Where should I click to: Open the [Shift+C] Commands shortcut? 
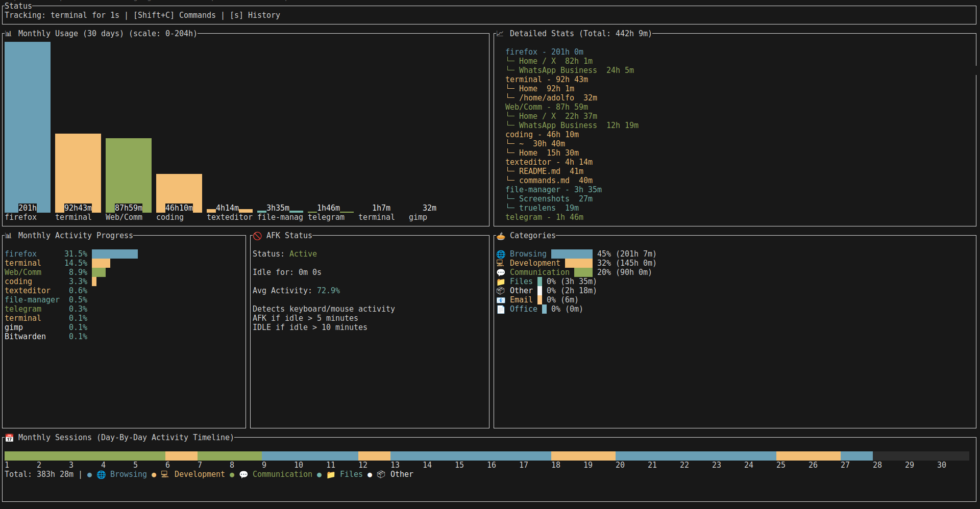[x=175, y=15]
